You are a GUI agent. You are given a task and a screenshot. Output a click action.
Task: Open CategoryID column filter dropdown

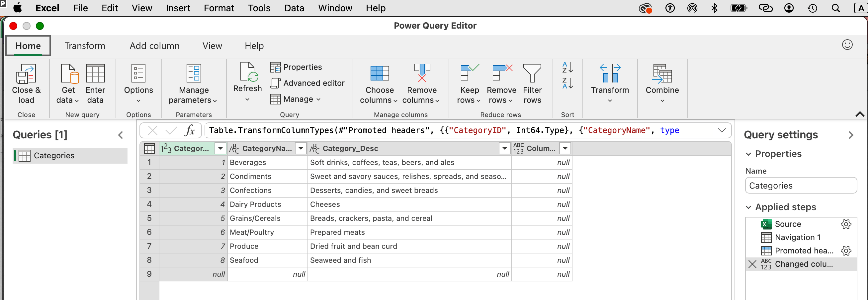click(x=220, y=148)
